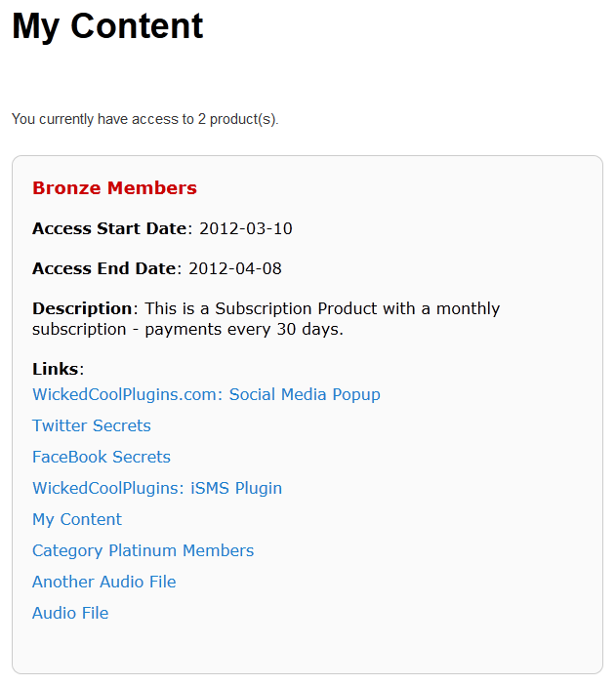Select the Another Audio File link
Image resolution: width=616 pixels, height=685 pixels.
(x=104, y=582)
